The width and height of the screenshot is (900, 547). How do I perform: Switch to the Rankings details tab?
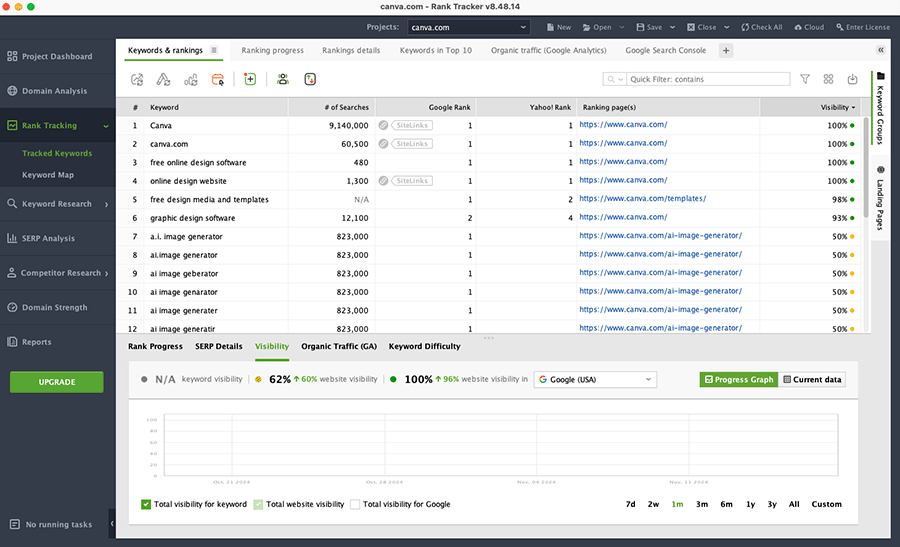(351, 50)
